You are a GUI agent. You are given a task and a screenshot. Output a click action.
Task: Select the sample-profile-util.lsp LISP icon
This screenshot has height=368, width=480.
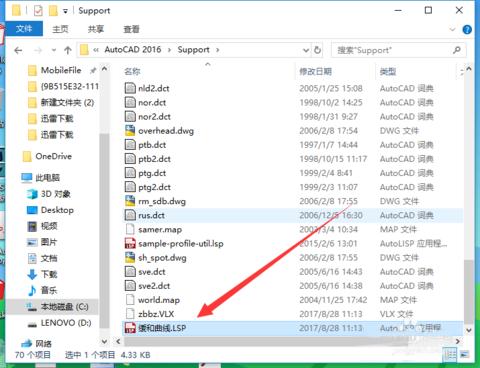coord(130,244)
